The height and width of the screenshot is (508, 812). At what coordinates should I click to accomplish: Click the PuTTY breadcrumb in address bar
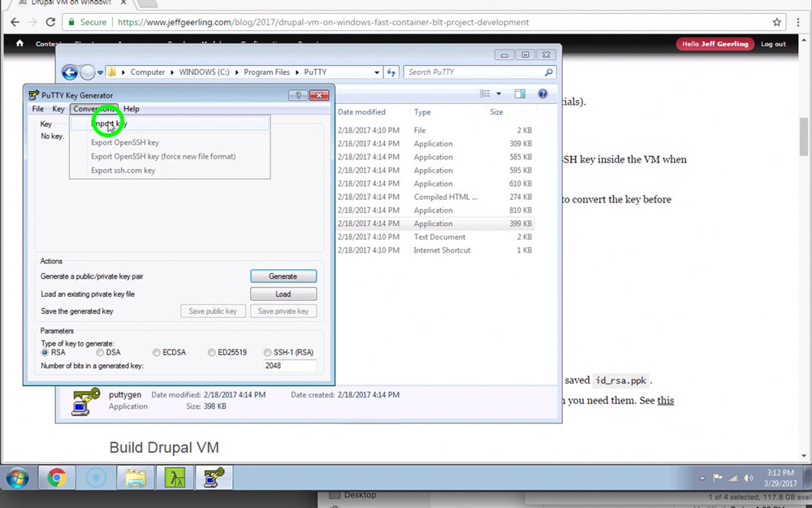click(315, 72)
